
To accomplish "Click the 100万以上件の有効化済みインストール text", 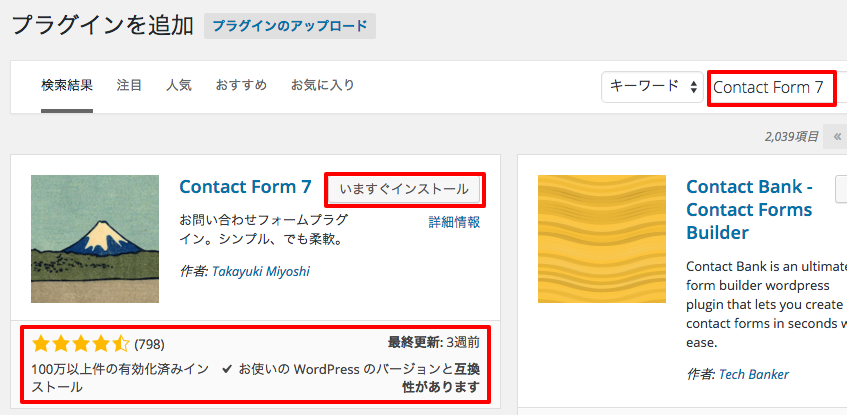I will coord(120,378).
